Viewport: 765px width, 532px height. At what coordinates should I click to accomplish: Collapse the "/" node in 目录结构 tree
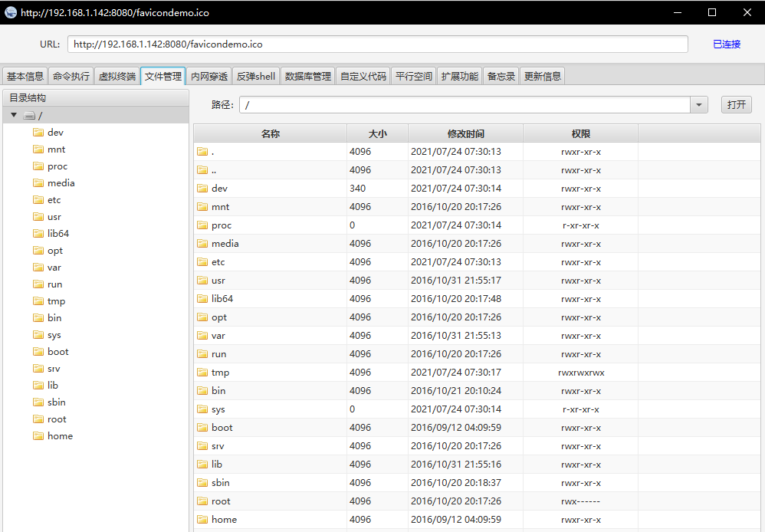[x=13, y=115]
